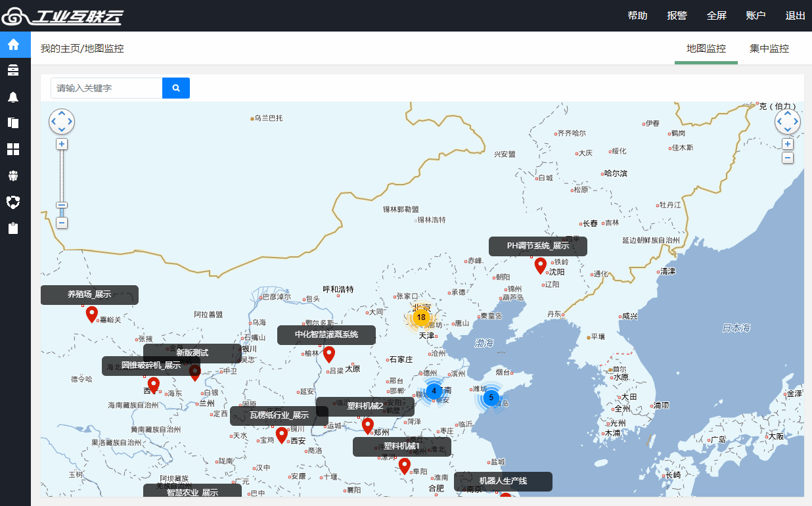Click the 圆锥破碎机_展示 label
The height and width of the screenshot is (506, 812).
(x=151, y=365)
